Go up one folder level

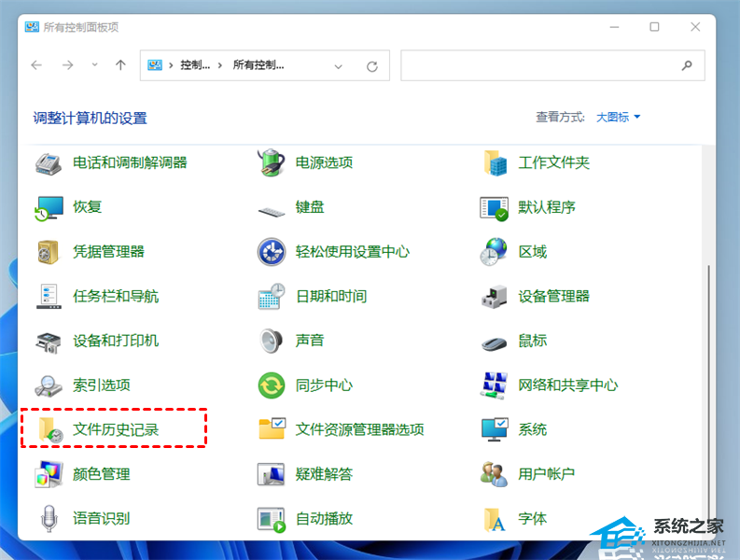pyautogui.click(x=120, y=65)
